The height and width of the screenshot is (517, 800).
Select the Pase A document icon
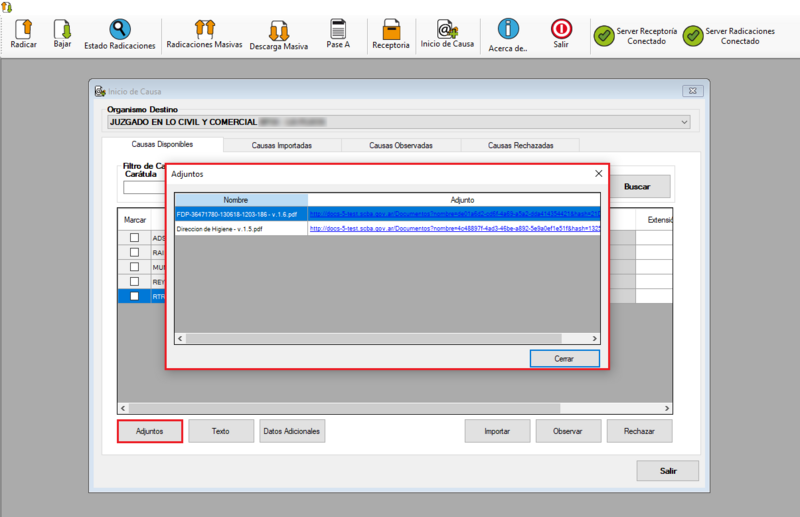338,29
